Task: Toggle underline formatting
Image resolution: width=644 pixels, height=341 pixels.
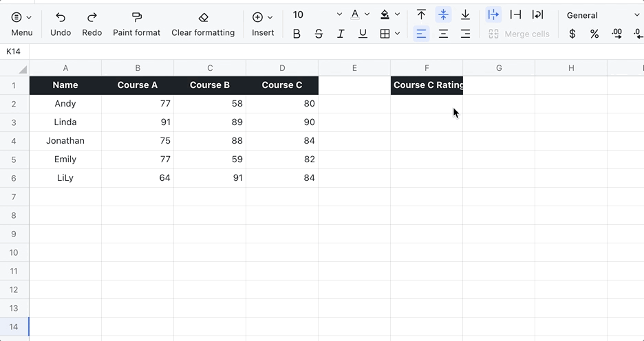Action: coord(363,34)
